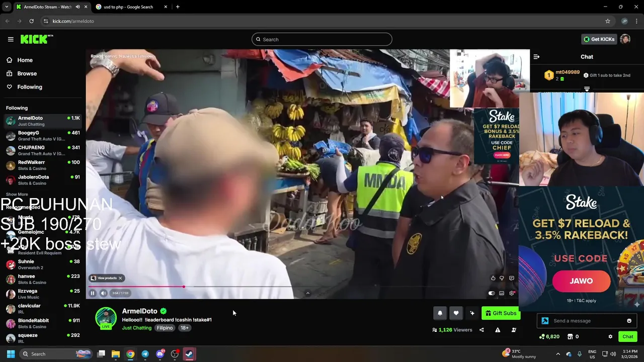Screen dimensions: 644x362
Task: Expand the player chevron-up control
Action: (308, 294)
